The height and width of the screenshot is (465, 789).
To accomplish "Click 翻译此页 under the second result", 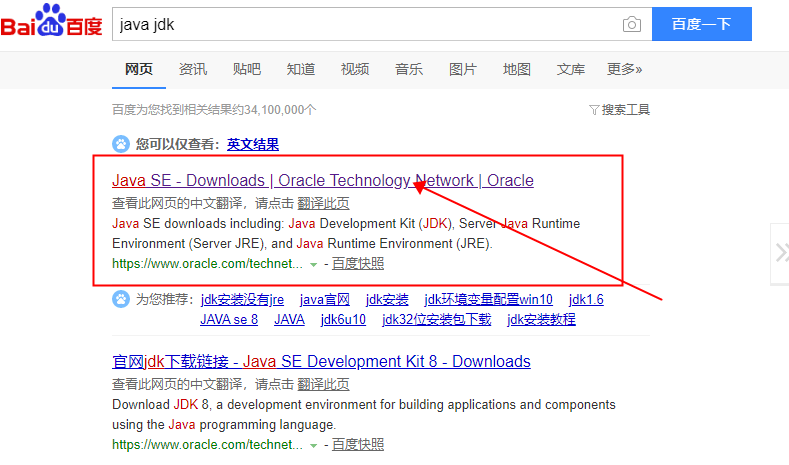I will click(x=323, y=384).
